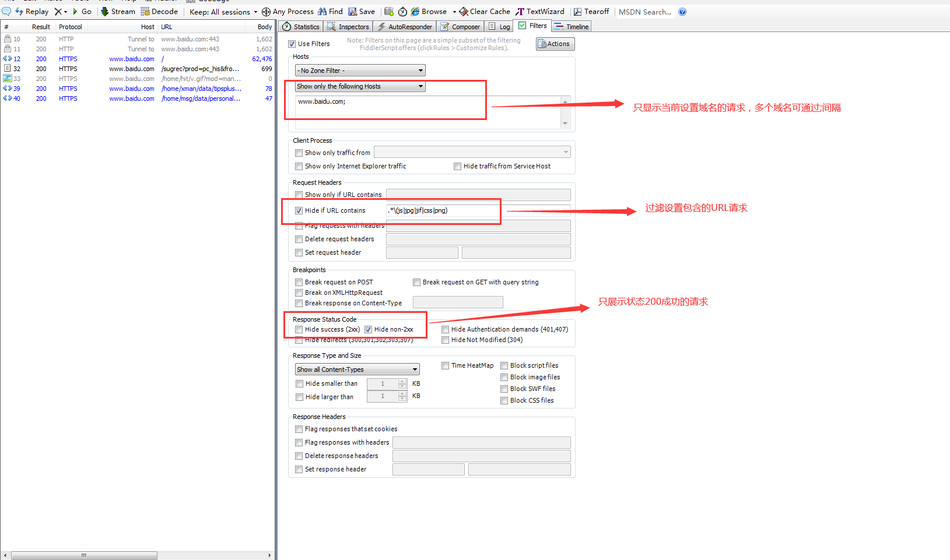This screenshot has height=560, width=950.
Task: Enable Show only traffic from checkbox
Action: [x=299, y=153]
